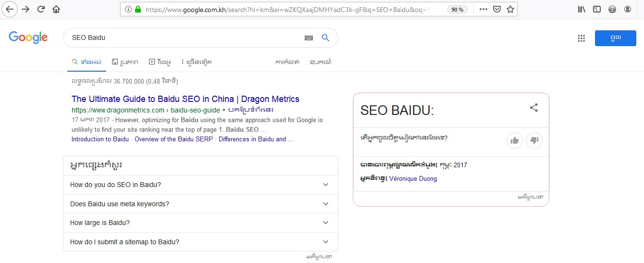
Task: Go back to the previous page
Action: pyautogui.click(x=10, y=9)
